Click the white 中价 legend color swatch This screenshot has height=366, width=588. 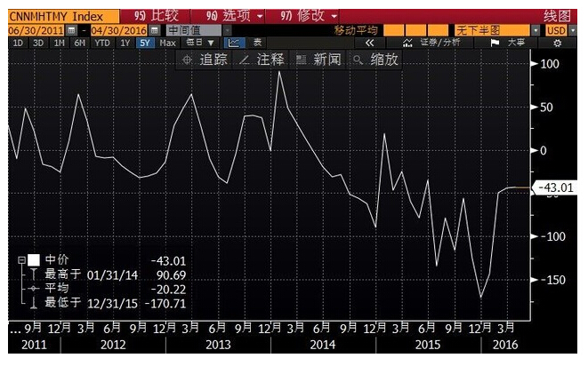click(33, 260)
